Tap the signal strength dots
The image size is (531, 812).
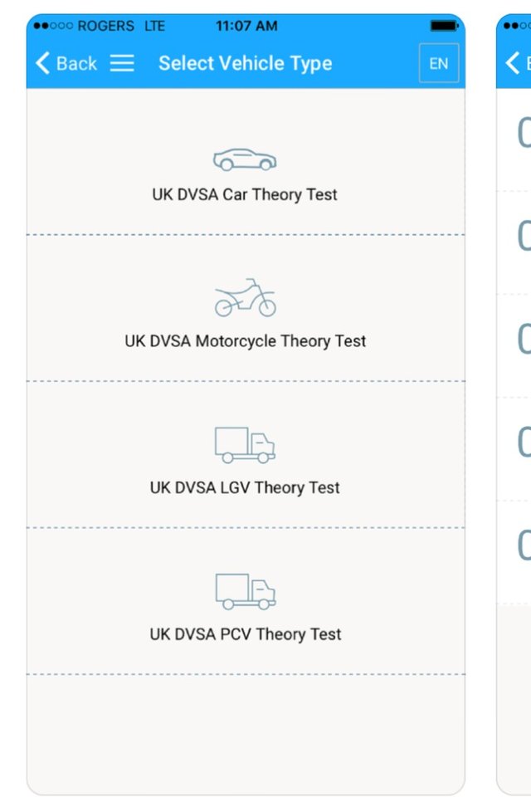[53, 26]
